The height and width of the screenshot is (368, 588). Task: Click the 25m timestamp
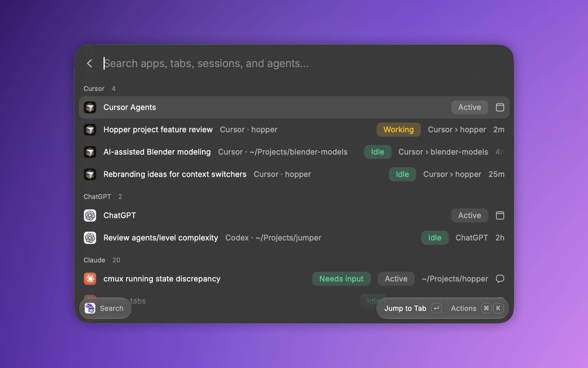click(x=496, y=174)
